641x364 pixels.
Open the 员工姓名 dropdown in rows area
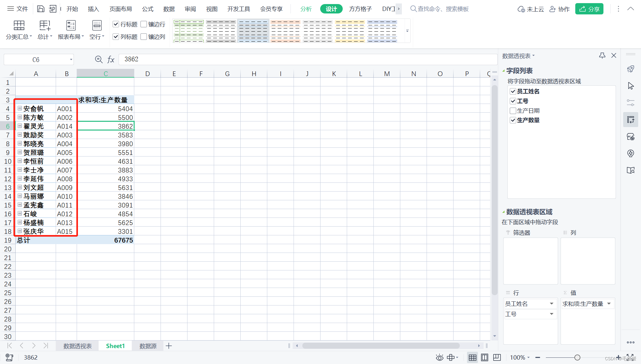(552, 304)
